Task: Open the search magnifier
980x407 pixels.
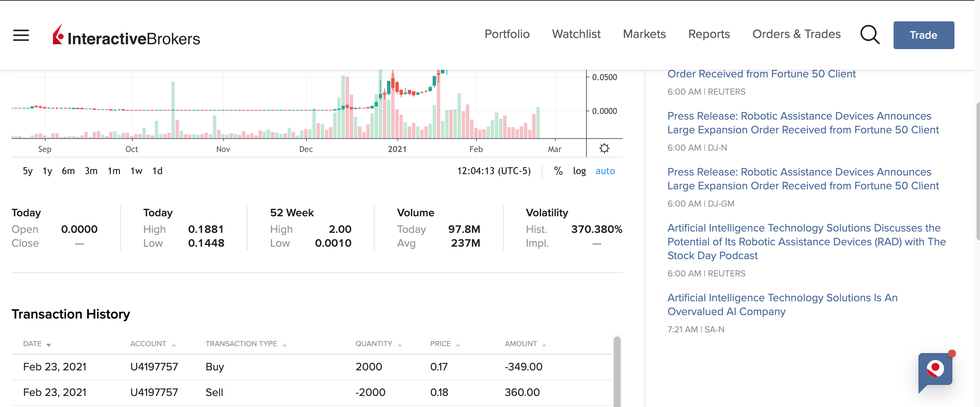Action: point(869,35)
